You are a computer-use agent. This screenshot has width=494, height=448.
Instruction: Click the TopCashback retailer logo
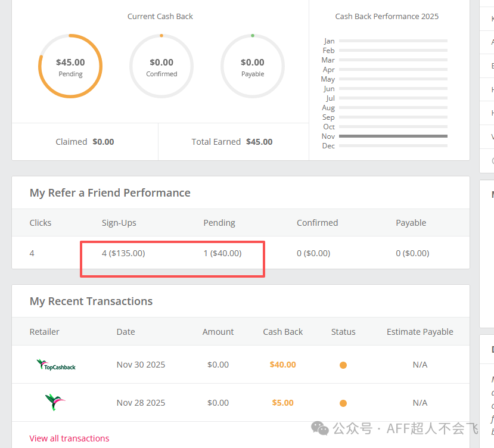point(56,365)
